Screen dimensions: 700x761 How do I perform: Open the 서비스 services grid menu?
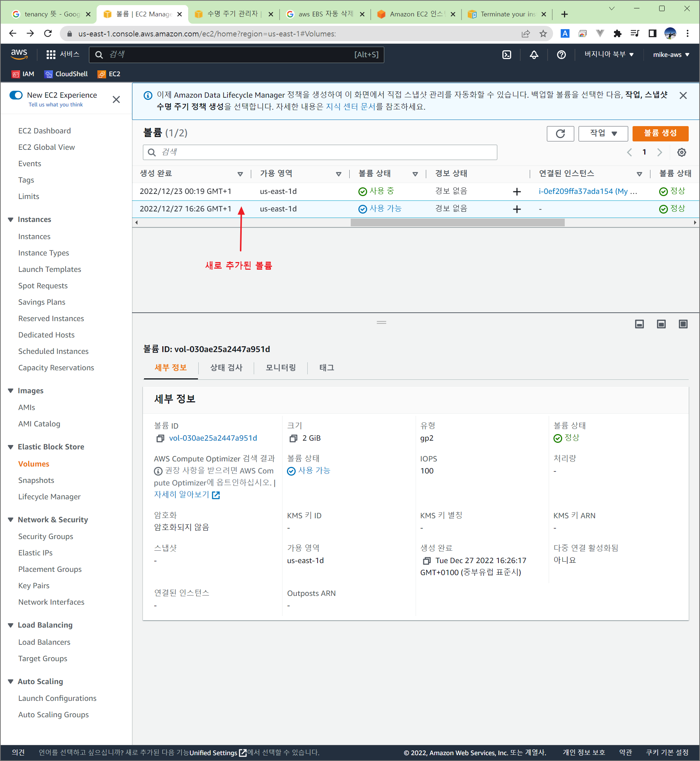click(62, 54)
